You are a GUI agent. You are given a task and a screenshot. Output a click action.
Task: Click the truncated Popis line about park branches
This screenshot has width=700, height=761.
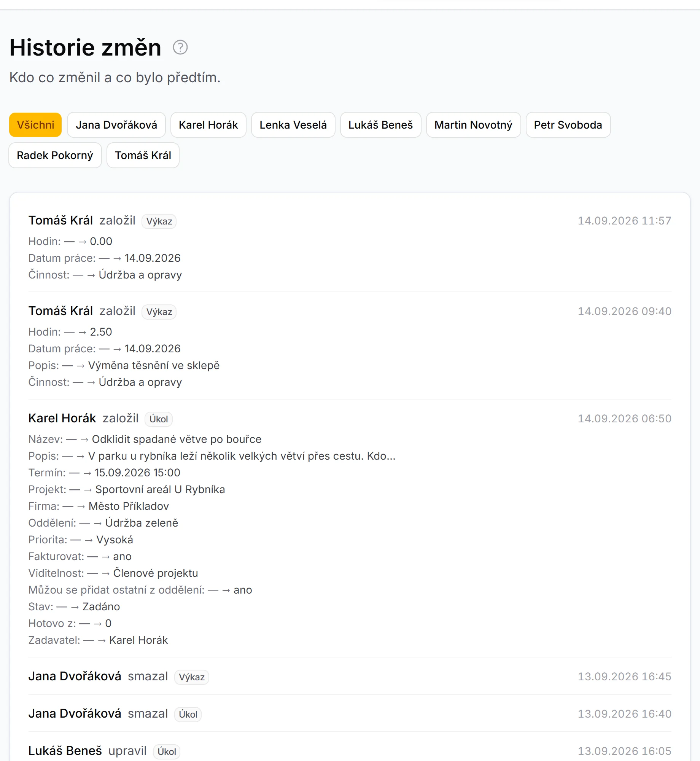212,456
